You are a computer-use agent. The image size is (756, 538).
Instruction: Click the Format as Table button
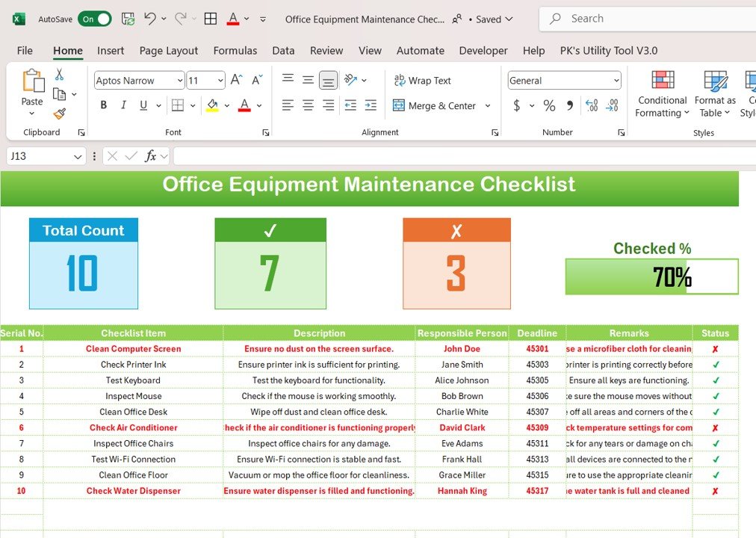[715, 94]
